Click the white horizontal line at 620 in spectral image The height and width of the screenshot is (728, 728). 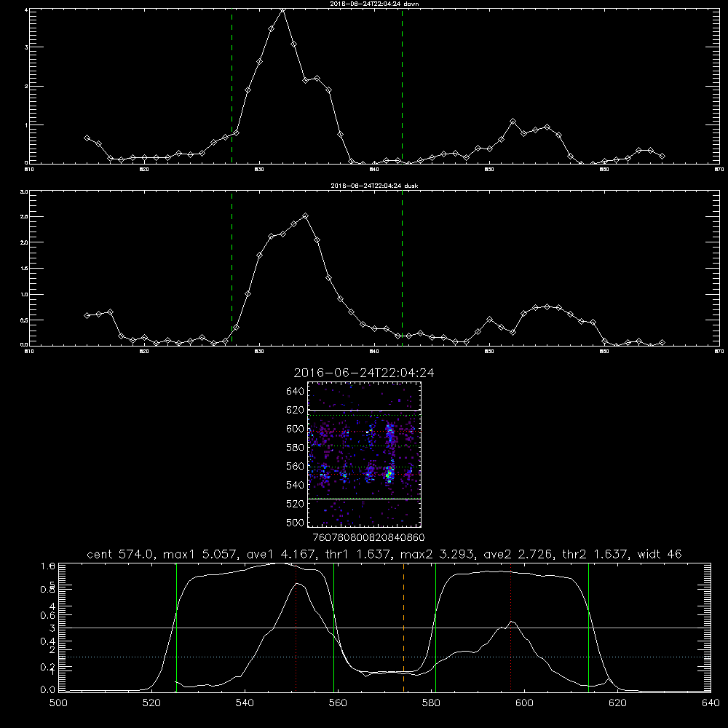(x=364, y=411)
